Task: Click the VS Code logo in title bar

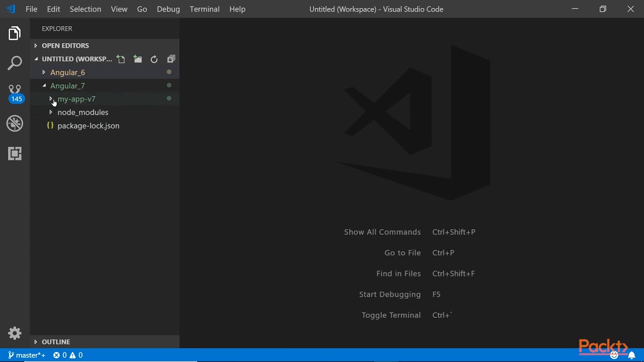Action: coord(11,9)
